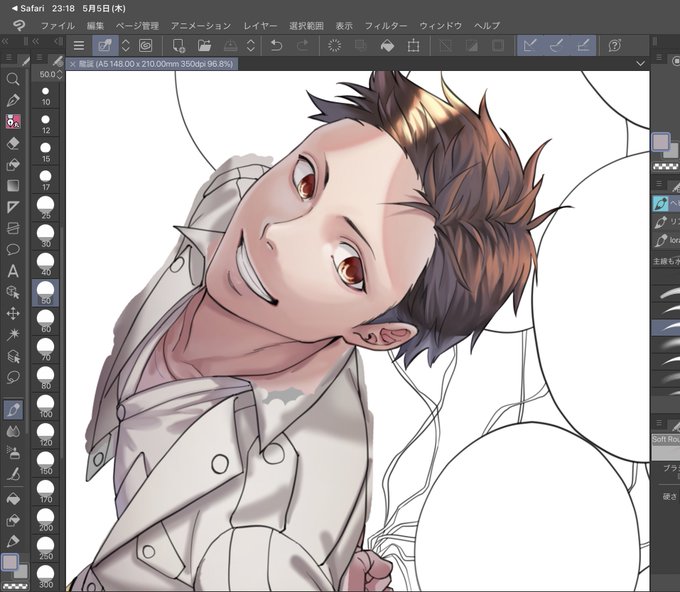The height and width of the screenshot is (592, 680).
Task: Select the pink custom sub tool icon
Action: point(13,121)
